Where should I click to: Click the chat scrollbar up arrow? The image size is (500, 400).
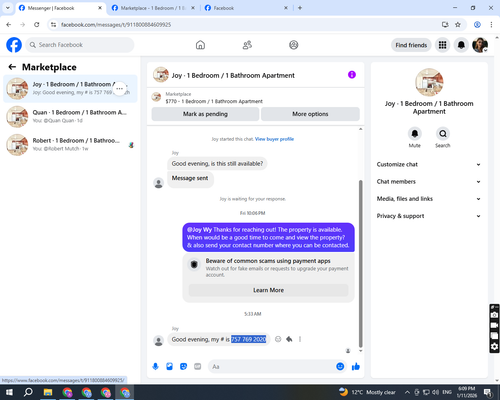coord(360,129)
